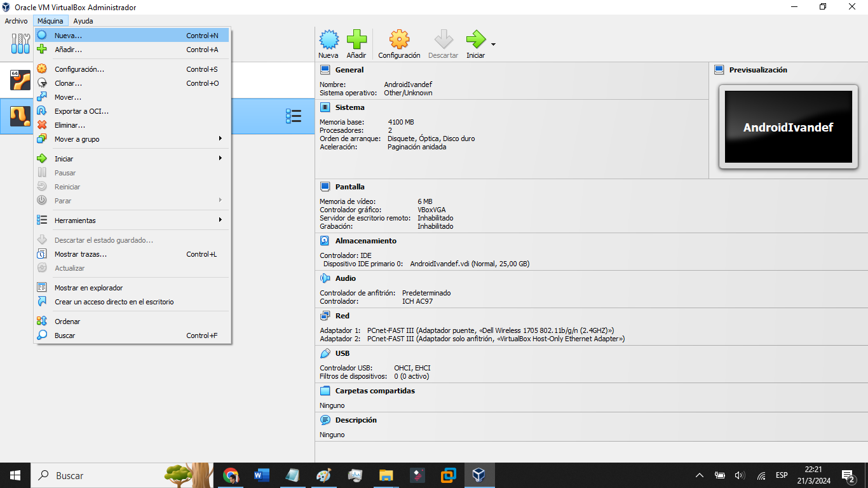The image size is (868, 488).
Task: Choose Exportar a OCI... menu entry
Action: (x=132, y=111)
